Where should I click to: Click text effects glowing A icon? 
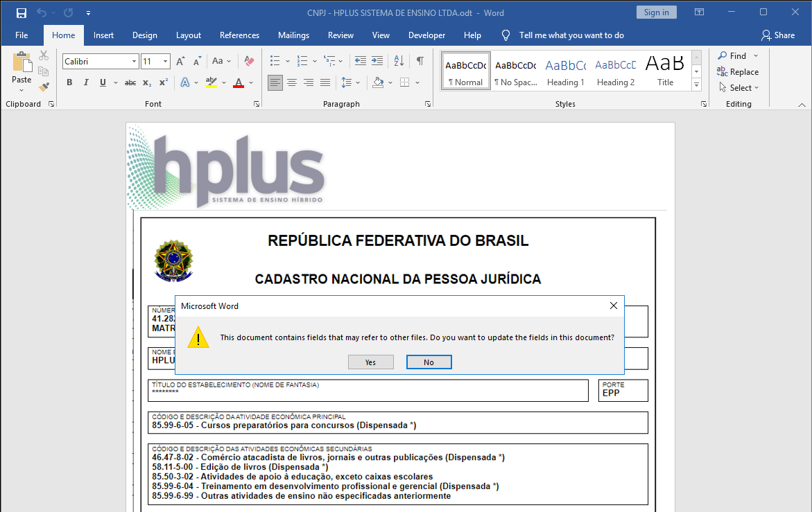[x=185, y=82]
